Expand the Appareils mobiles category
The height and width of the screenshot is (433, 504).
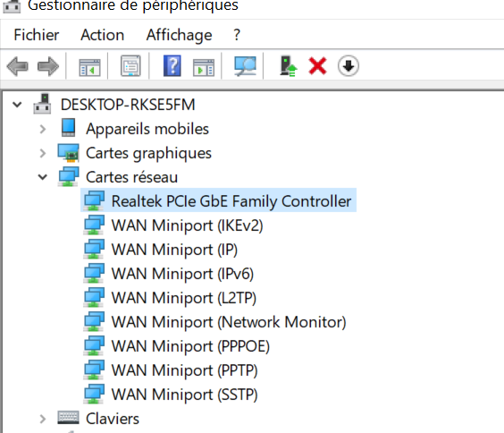[42, 129]
